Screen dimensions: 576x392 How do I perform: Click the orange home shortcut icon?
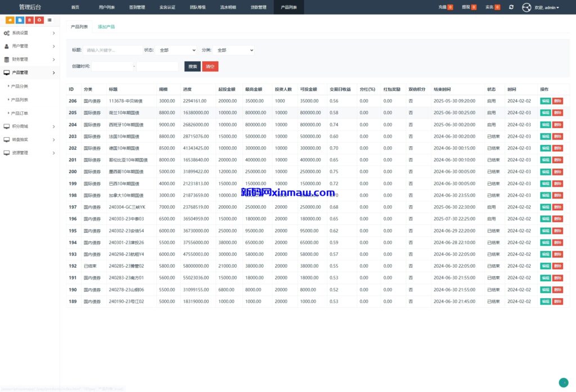tap(10, 20)
